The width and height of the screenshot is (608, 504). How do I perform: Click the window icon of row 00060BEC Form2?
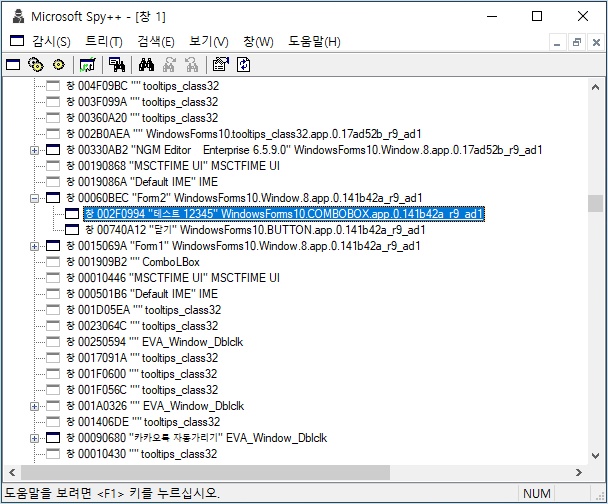pos(53,198)
